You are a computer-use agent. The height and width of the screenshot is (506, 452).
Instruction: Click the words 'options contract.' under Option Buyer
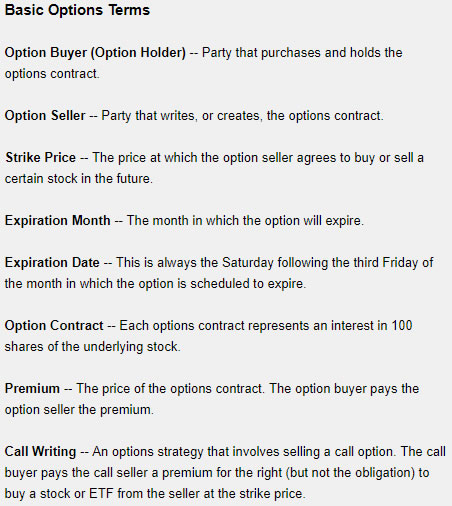(52, 74)
